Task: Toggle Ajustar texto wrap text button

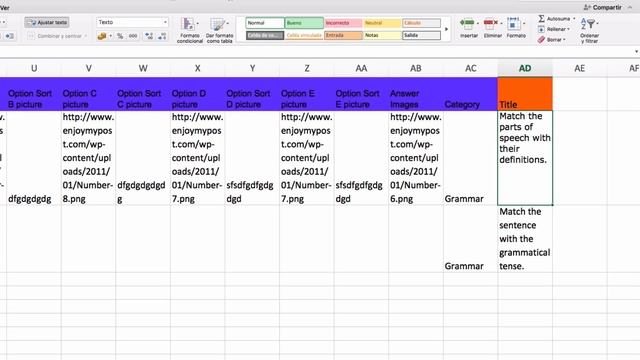Action: 47,22
